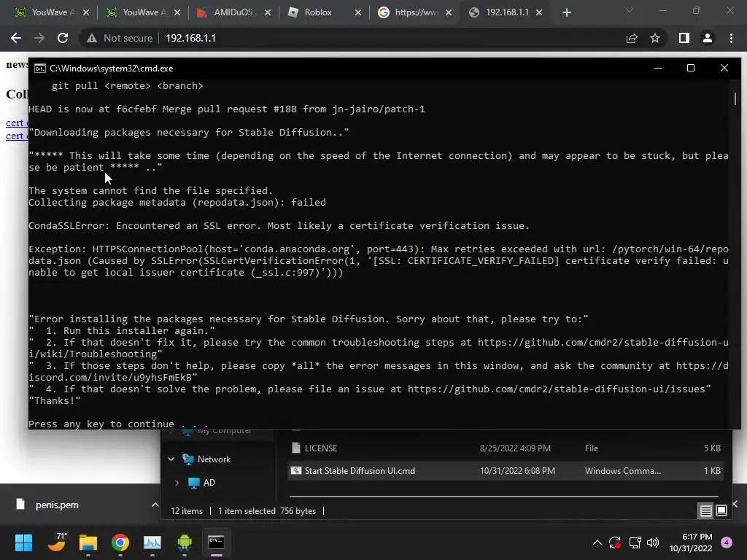Open the weather widget showing 71°
The height and width of the screenshot is (560, 747).
(x=57, y=542)
